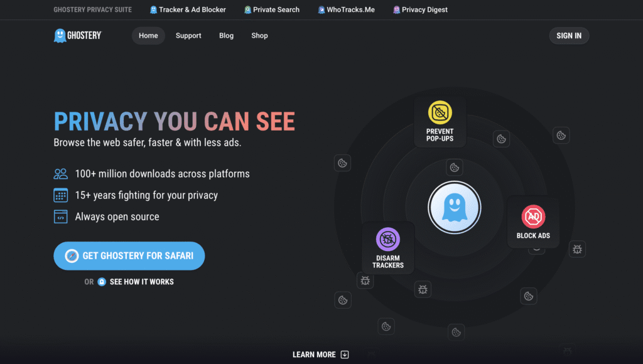Image resolution: width=643 pixels, height=364 pixels.
Task: Visit the Private Search link
Action: tap(273, 10)
